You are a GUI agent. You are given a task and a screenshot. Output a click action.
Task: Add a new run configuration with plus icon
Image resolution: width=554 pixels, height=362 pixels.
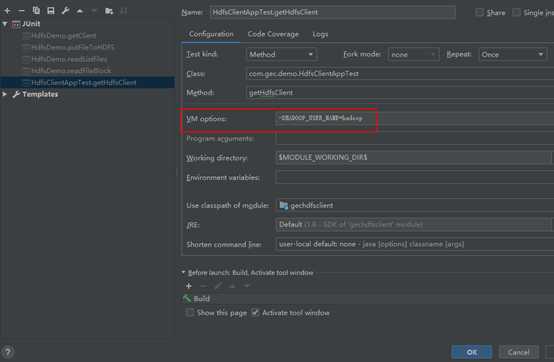tap(7, 11)
